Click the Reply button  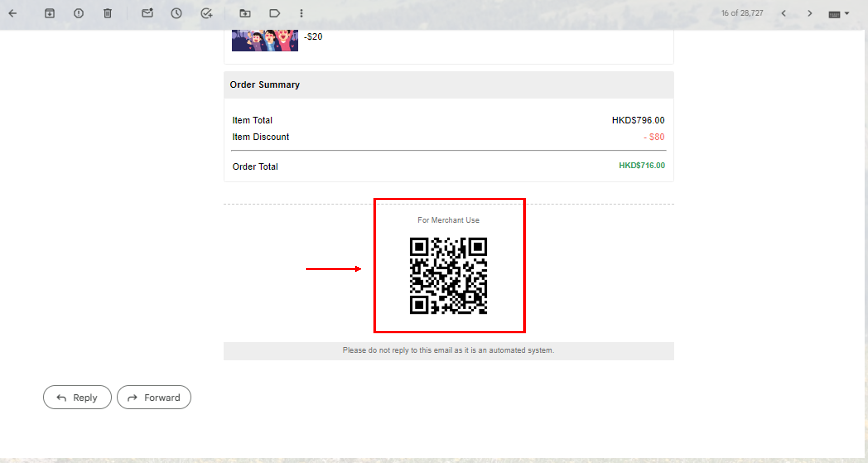pyautogui.click(x=77, y=397)
